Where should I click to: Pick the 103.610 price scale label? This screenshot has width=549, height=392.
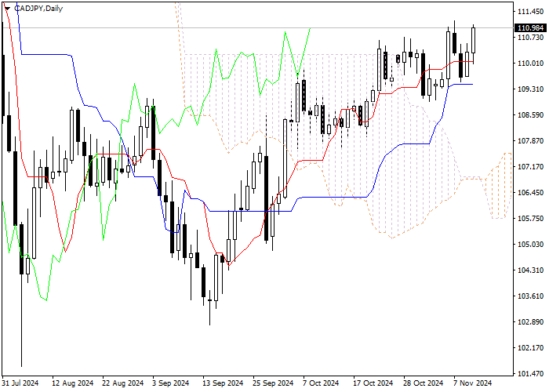(x=530, y=296)
